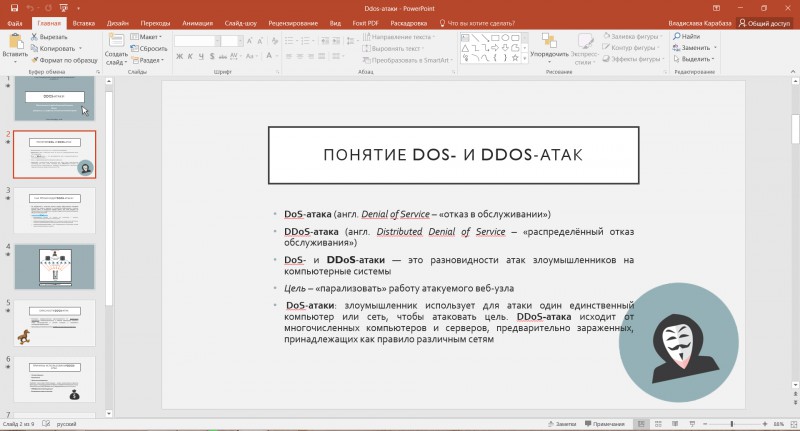
Task: Open the font name combo box
Action: [197, 41]
